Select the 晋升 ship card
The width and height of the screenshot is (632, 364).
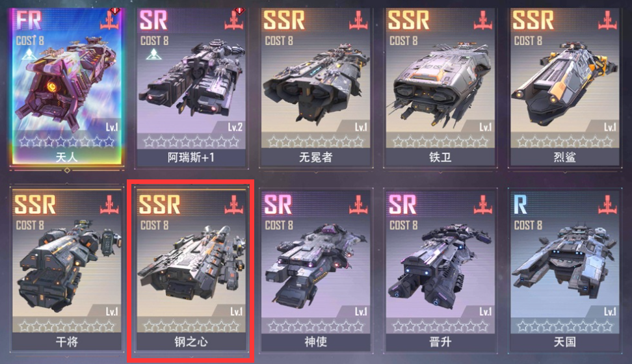pyautogui.click(x=440, y=270)
